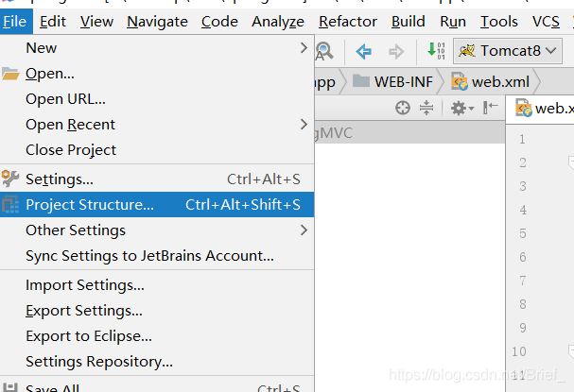574x392 pixels.
Task: Select Project Structure menu item
Action: pos(90,204)
